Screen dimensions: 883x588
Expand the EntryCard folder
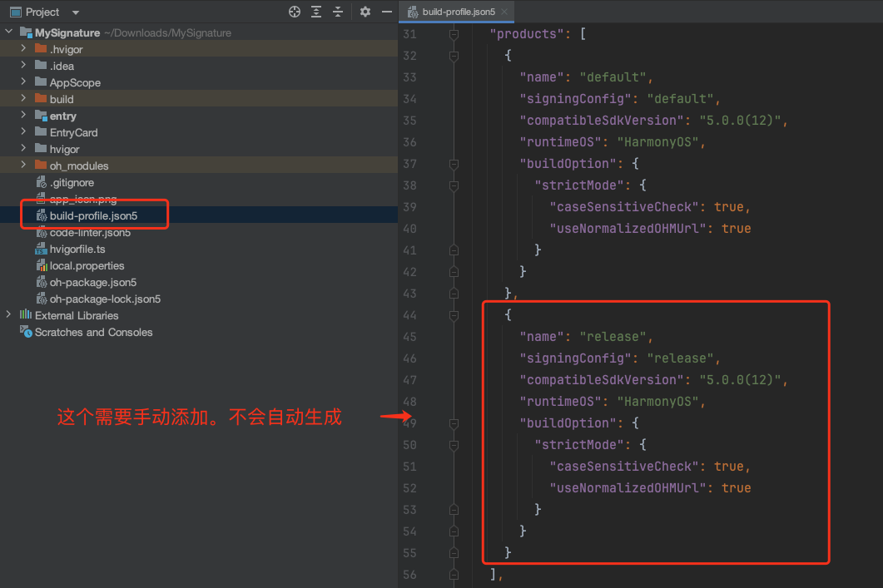tap(23, 131)
